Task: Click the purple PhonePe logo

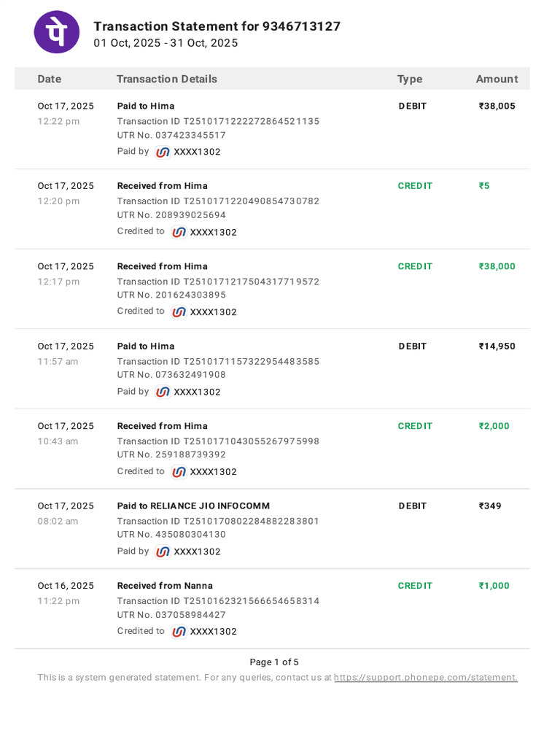Action: [57, 32]
